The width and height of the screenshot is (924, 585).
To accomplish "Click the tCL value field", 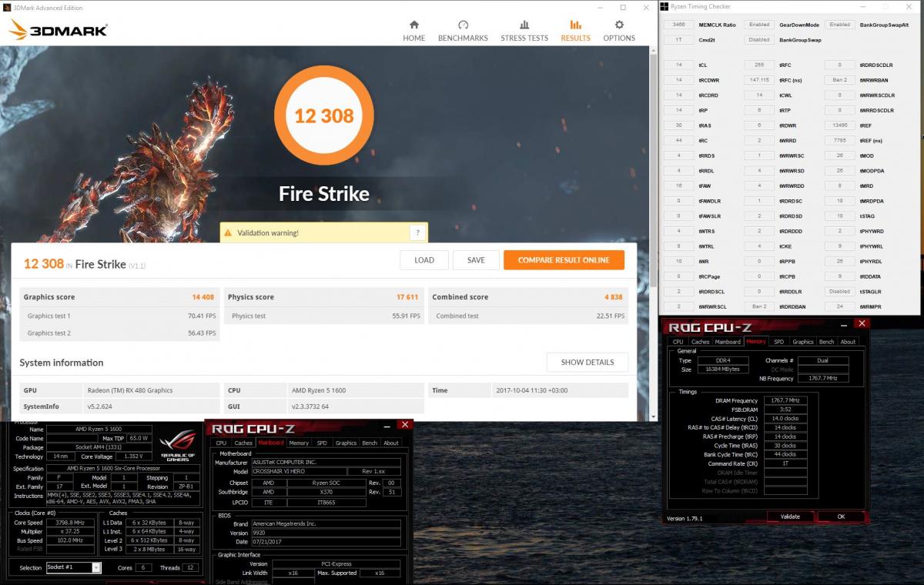I will point(678,65).
